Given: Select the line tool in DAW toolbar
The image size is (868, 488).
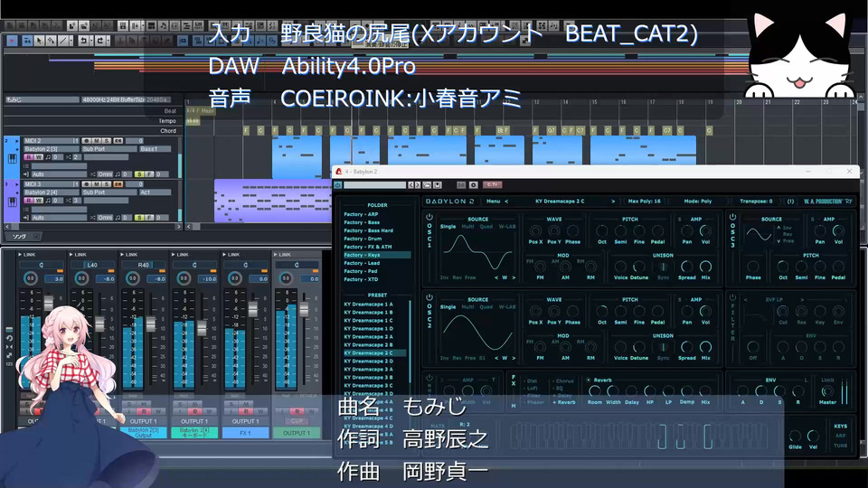Looking at the screenshot, I should (x=63, y=41).
